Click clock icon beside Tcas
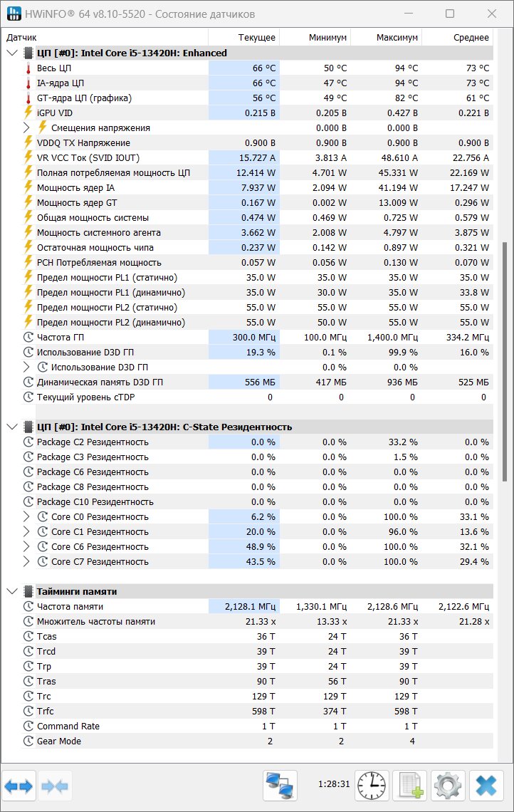Screen dimensions: 514x812 [28, 637]
